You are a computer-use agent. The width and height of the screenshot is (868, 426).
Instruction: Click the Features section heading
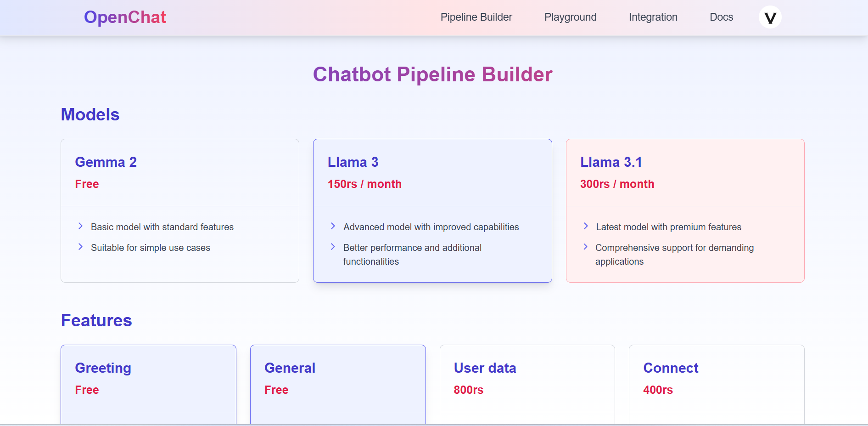(x=96, y=320)
